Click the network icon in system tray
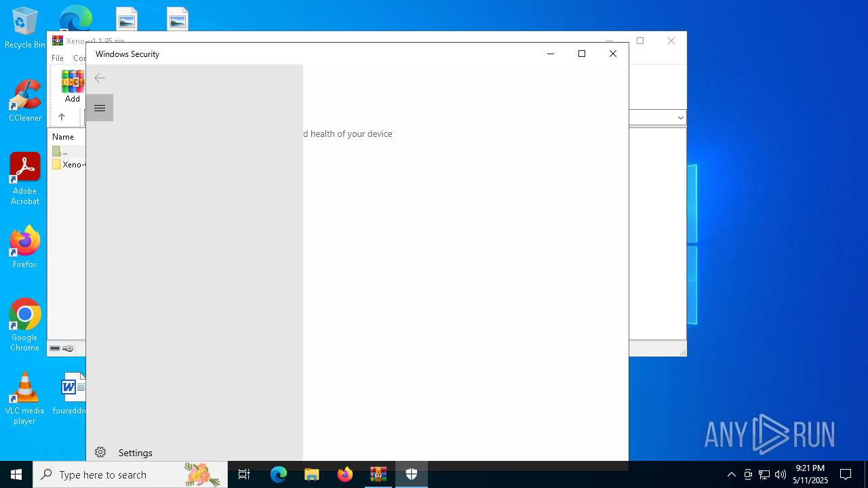This screenshot has width=868, height=488. 764,474
